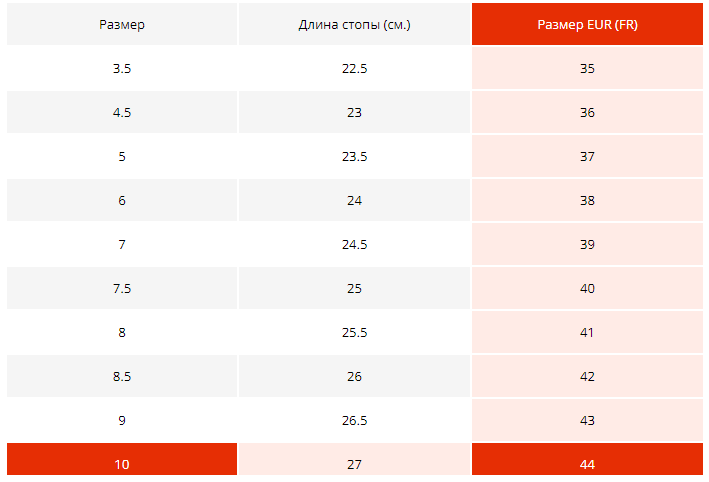This screenshot has width=709, height=482.
Task: Select size 4.5 in the Размер column
Action: tap(122, 113)
